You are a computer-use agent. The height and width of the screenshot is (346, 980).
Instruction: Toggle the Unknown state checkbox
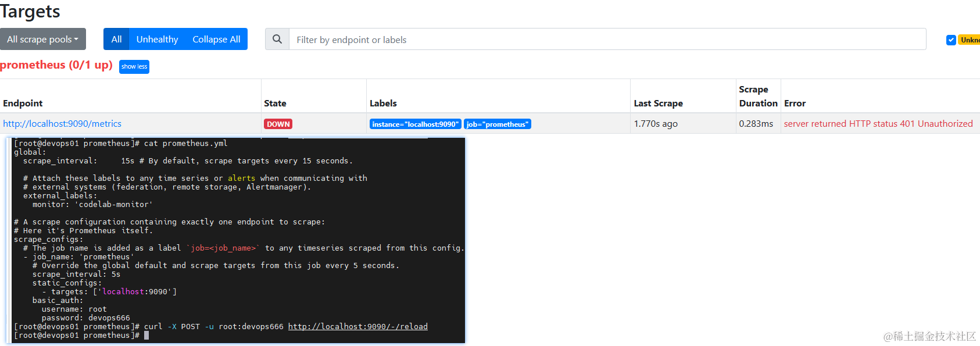click(x=951, y=40)
